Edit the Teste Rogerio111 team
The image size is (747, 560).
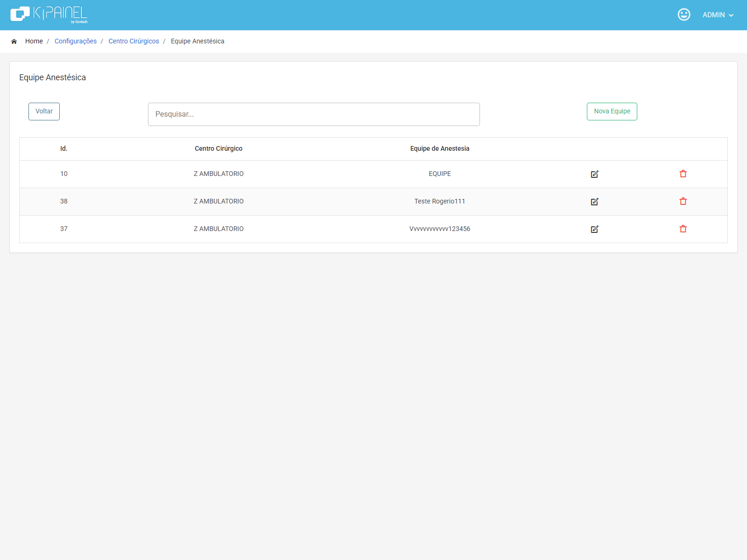click(x=594, y=202)
